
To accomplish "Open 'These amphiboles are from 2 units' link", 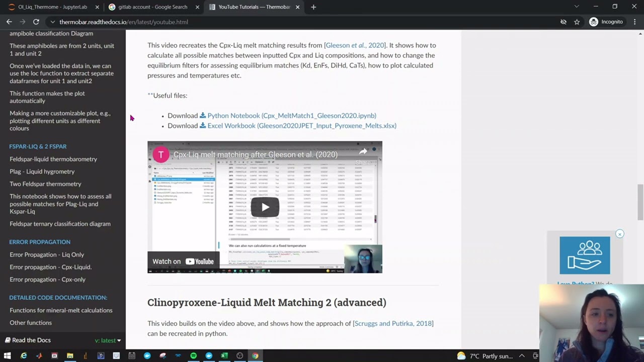I will point(62,49).
